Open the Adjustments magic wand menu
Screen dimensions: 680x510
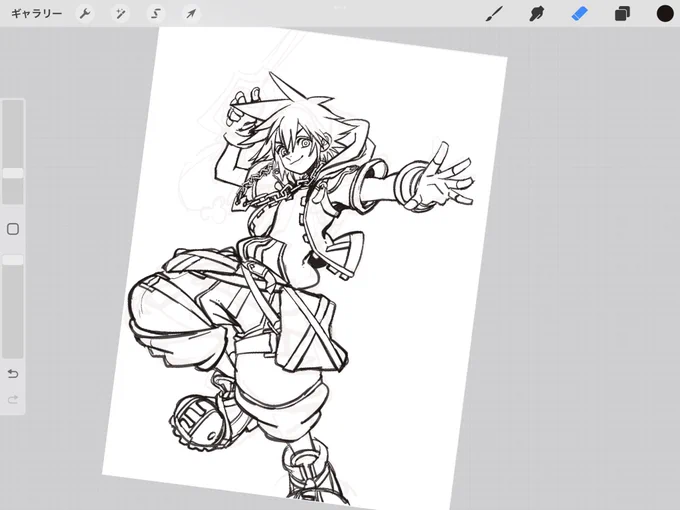[120, 14]
